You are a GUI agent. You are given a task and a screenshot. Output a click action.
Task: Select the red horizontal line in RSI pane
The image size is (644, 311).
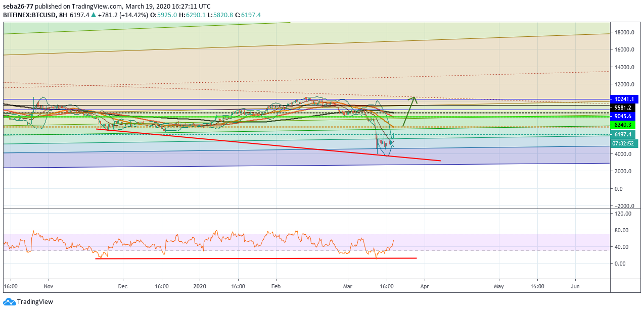pos(256,258)
